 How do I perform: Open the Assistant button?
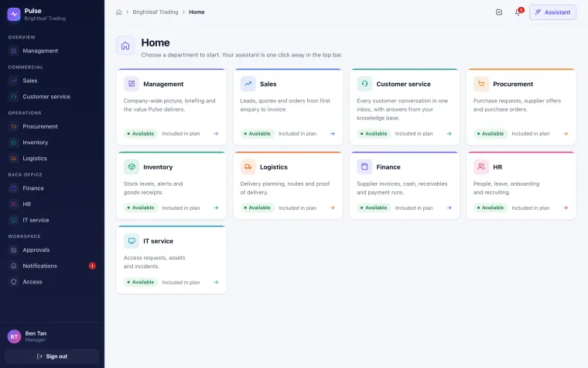pyautogui.click(x=552, y=12)
